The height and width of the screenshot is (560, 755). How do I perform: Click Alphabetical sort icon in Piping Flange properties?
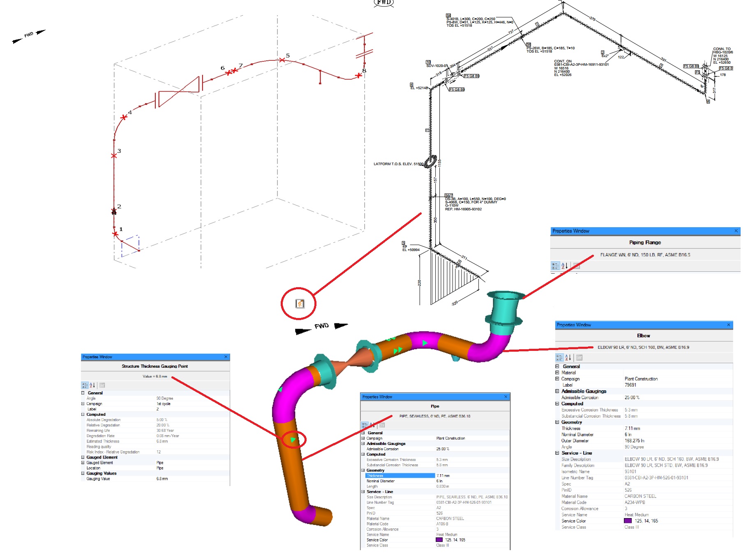565,266
